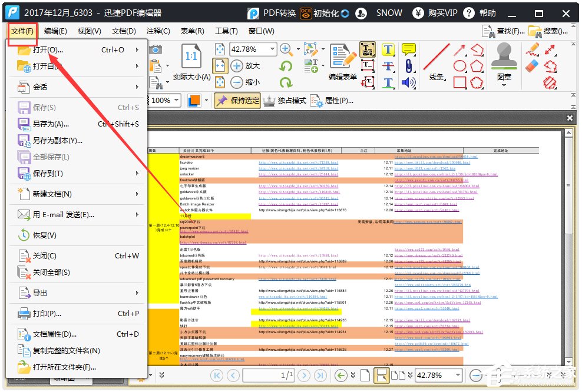Select the rectangle shape tool
Screen dimensions: 582x392
click(460, 82)
